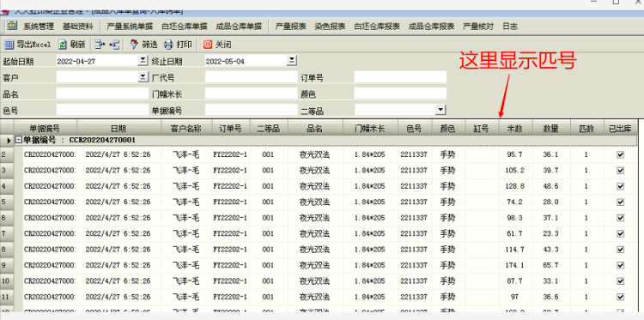Click the Close (关闭) red icon
644x320 pixels.
point(209,45)
